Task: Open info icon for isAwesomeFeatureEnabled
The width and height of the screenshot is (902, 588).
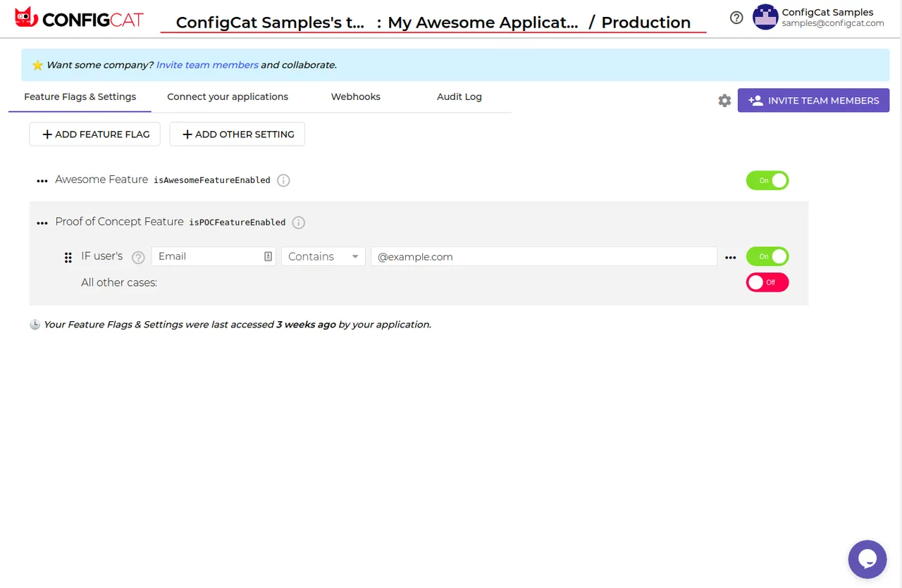Action: tap(283, 180)
